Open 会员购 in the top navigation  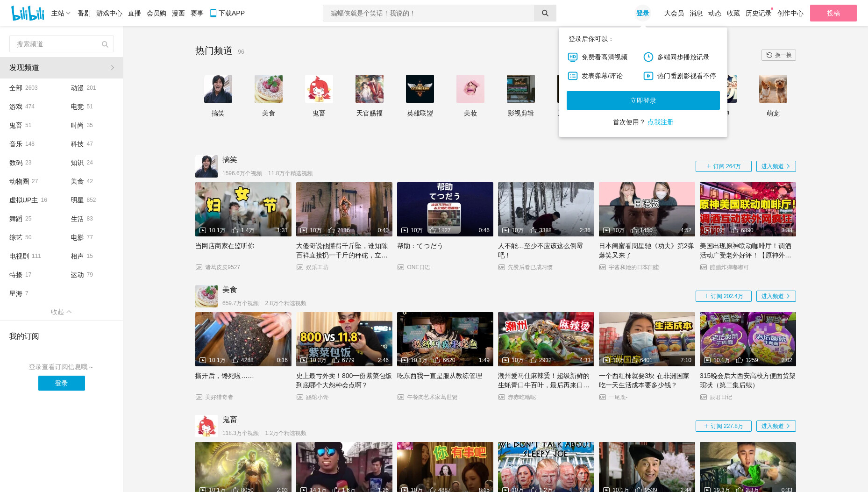pos(157,13)
